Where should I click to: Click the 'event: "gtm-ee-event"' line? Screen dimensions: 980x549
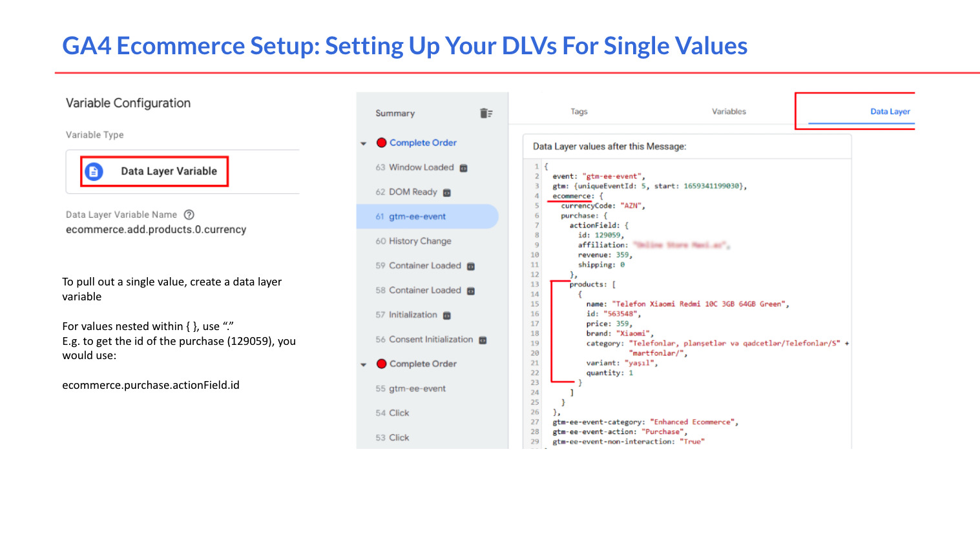click(x=598, y=176)
